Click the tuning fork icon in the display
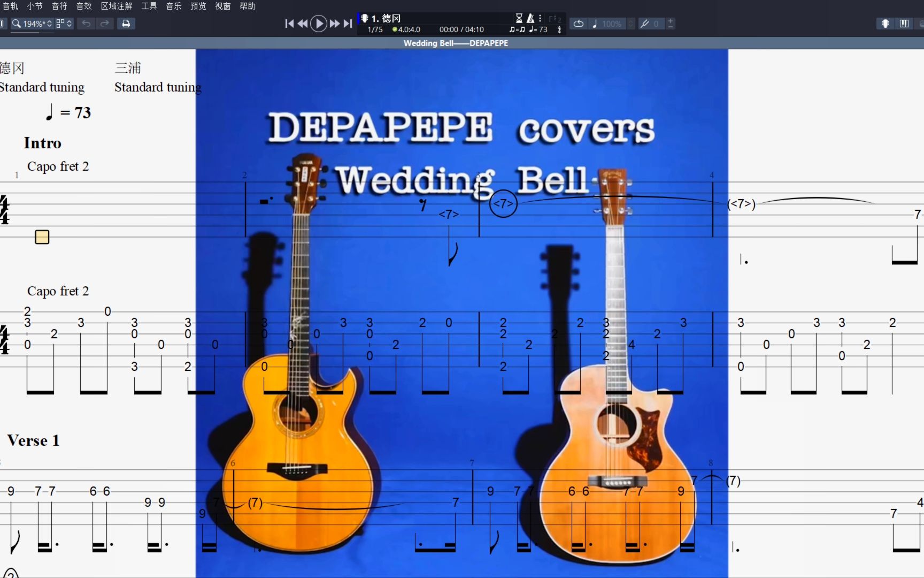The image size is (924, 578). [559, 29]
